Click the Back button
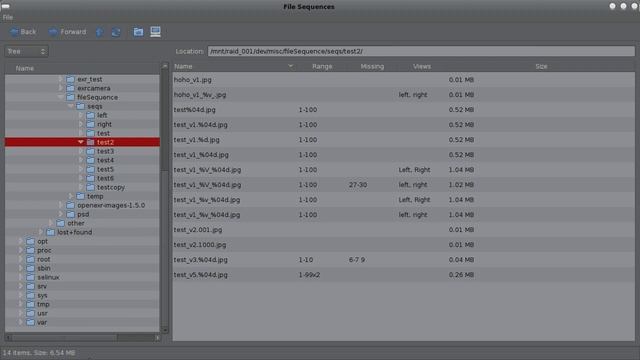 point(23,32)
